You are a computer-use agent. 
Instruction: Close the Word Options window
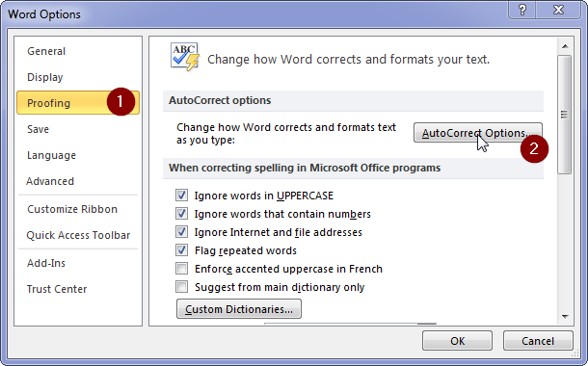click(558, 10)
